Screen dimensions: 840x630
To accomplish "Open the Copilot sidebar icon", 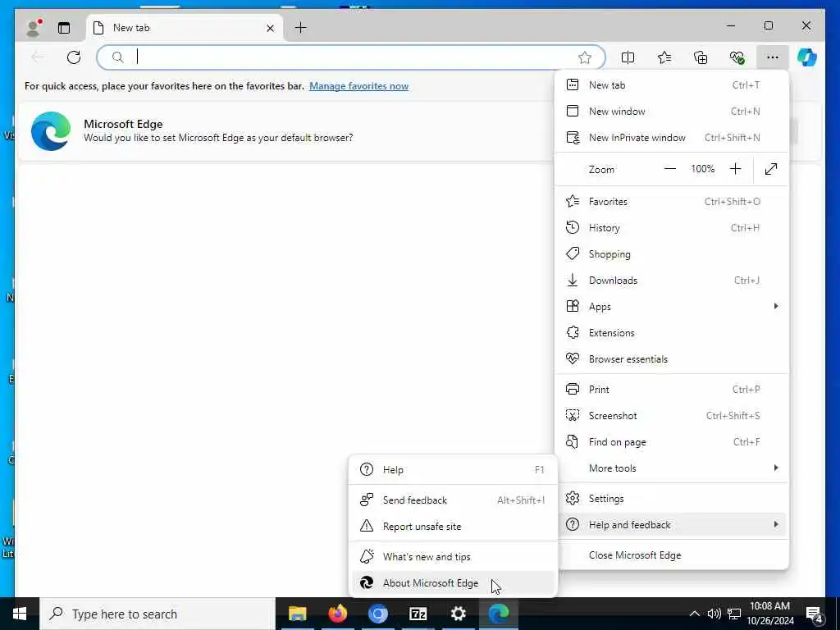I will coord(807,57).
